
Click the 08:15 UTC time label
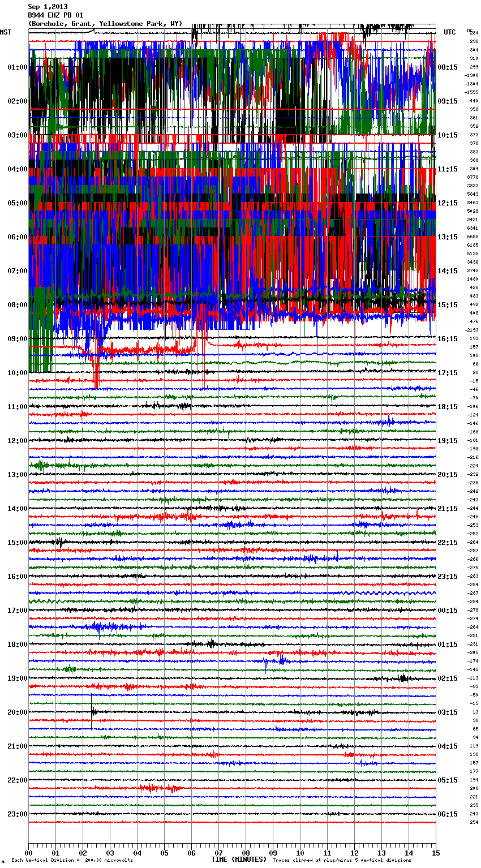pos(448,67)
